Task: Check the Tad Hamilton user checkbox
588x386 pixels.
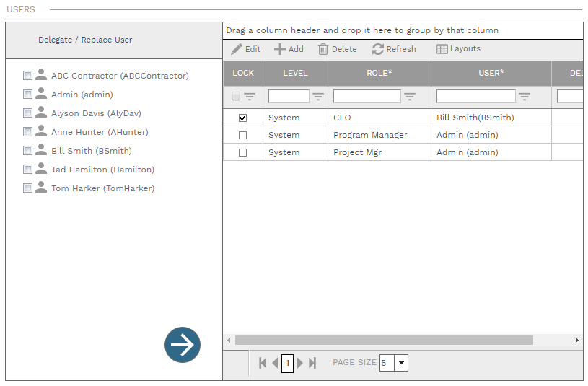Action: tap(27, 169)
